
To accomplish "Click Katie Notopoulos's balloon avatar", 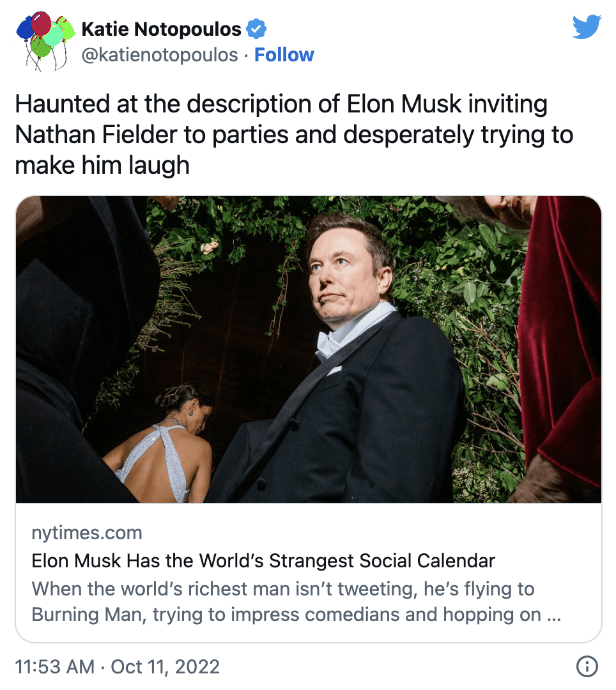I will (42, 40).
